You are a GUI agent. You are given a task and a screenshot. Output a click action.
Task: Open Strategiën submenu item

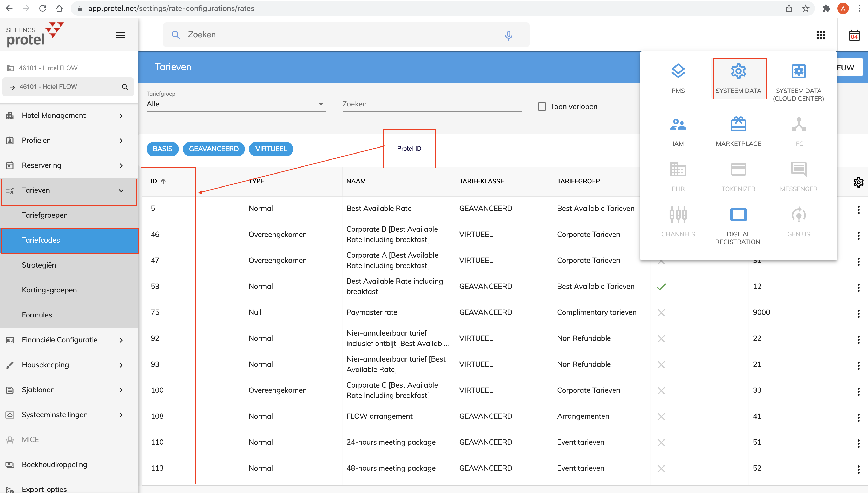click(39, 265)
